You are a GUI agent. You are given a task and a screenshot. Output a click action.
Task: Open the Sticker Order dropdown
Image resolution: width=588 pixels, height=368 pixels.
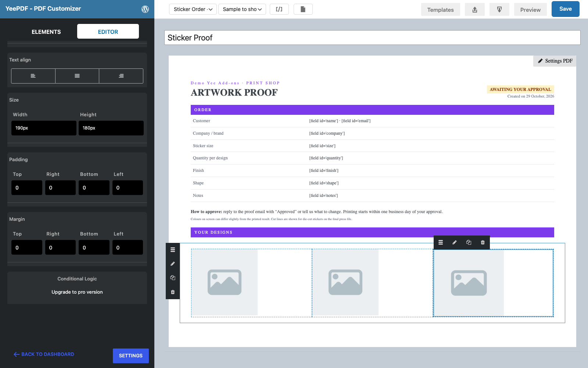point(193,9)
